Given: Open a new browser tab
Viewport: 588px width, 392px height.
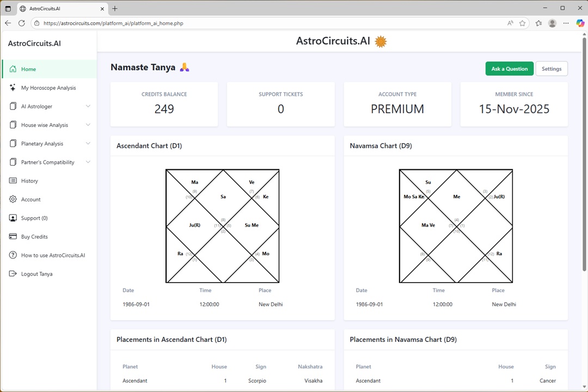Looking at the screenshot, I should click(x=115, y=9).
